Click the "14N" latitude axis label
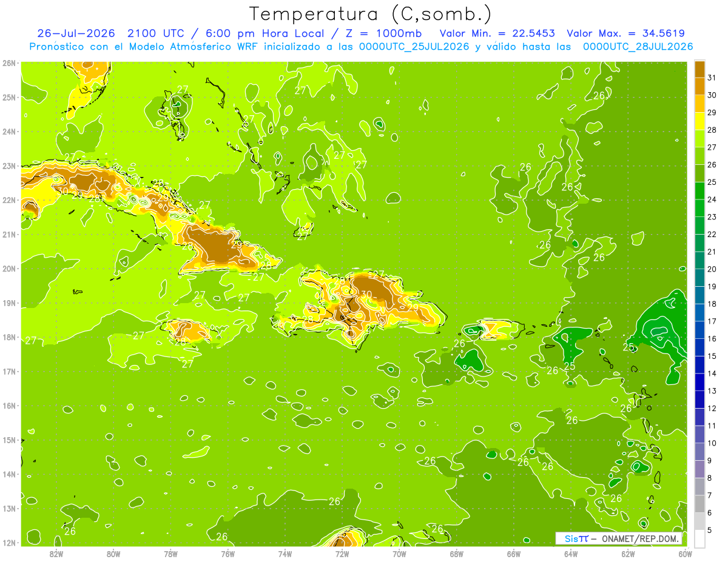728x562 pixels. point(9,474)
